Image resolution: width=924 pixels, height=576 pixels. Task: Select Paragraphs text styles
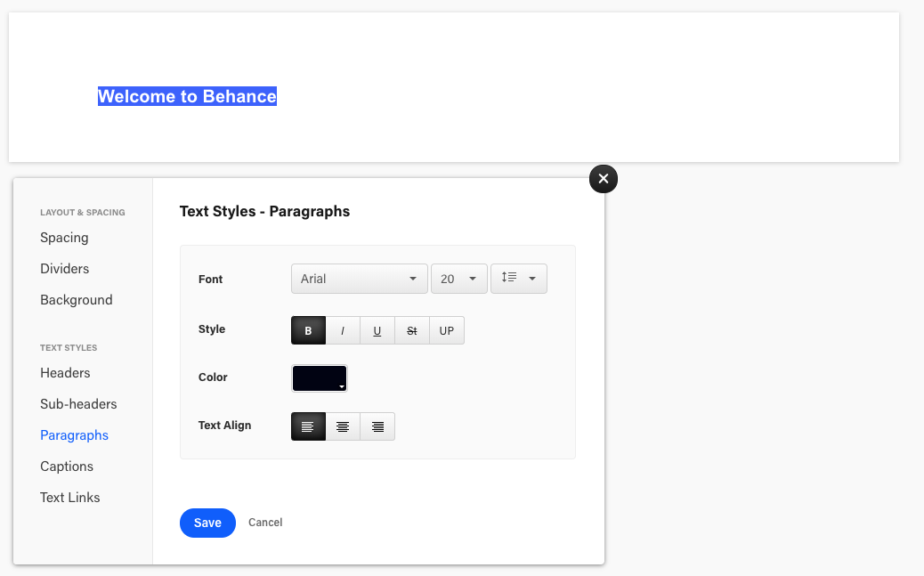click(x=74, y=435)
